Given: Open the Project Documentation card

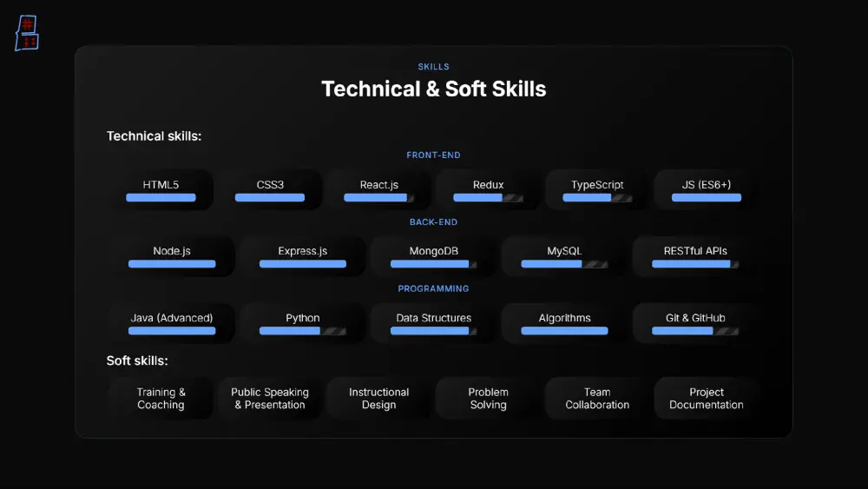Looking at the screenshot, I should coord(706,398).
